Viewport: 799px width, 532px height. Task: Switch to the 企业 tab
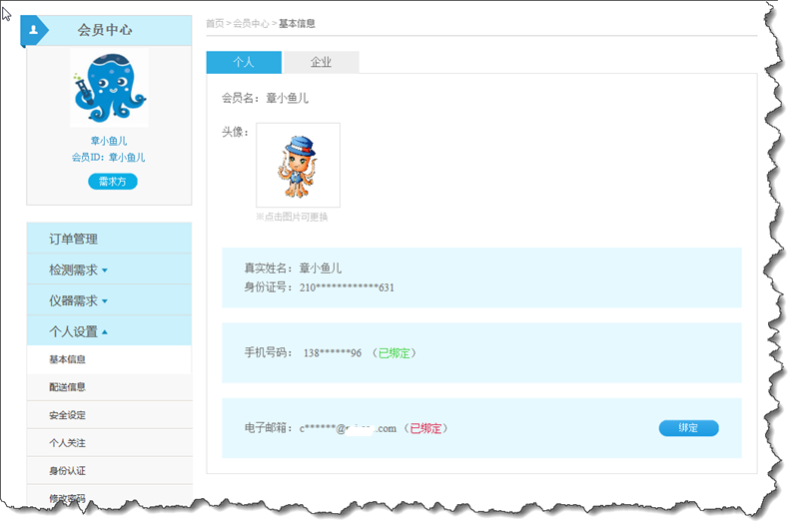pyautogui.click(x=321, y=62)
